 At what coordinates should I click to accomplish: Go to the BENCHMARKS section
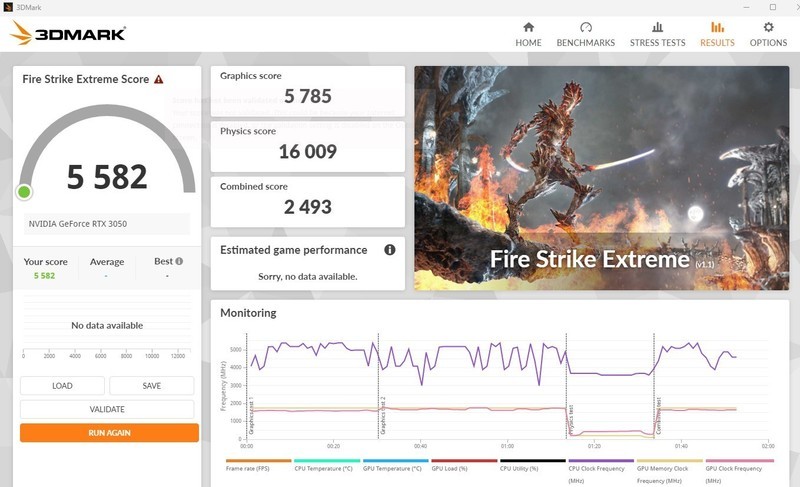pos(586,34)
